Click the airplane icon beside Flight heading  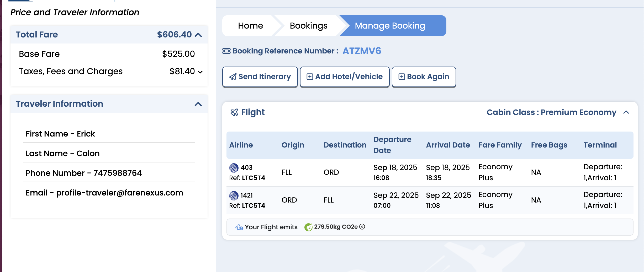click(x=234, y=112)
